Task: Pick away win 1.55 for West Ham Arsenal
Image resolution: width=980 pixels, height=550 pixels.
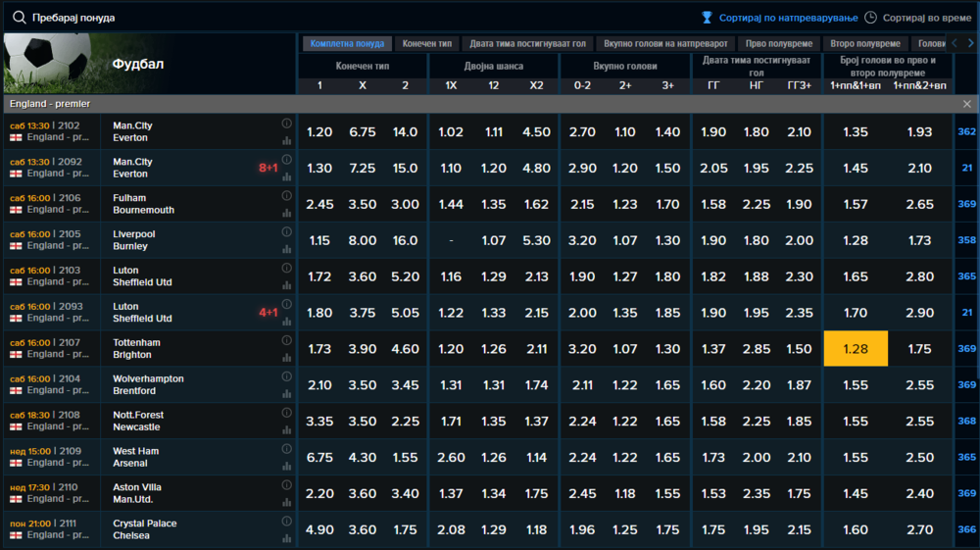Action: pyautogui.click(x=405, y=458)
